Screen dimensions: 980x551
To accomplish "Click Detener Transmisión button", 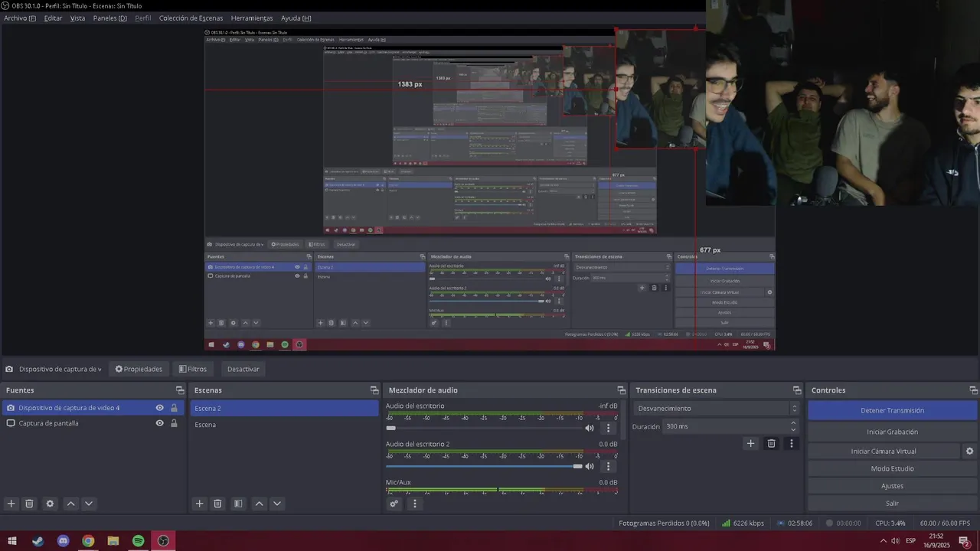I will 892,410.
